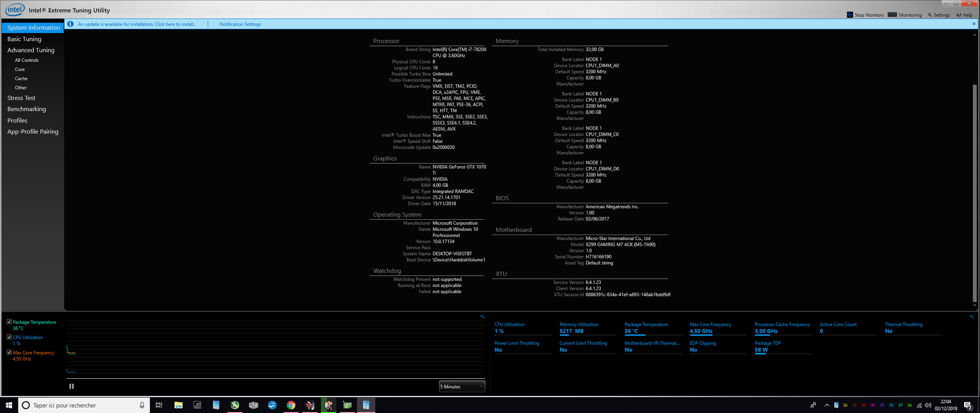The width and height of the screenshot is (980, 413).
Task: Uncheck the Max Core Frequency graph checkbox
Action: [x=9, y=352]
